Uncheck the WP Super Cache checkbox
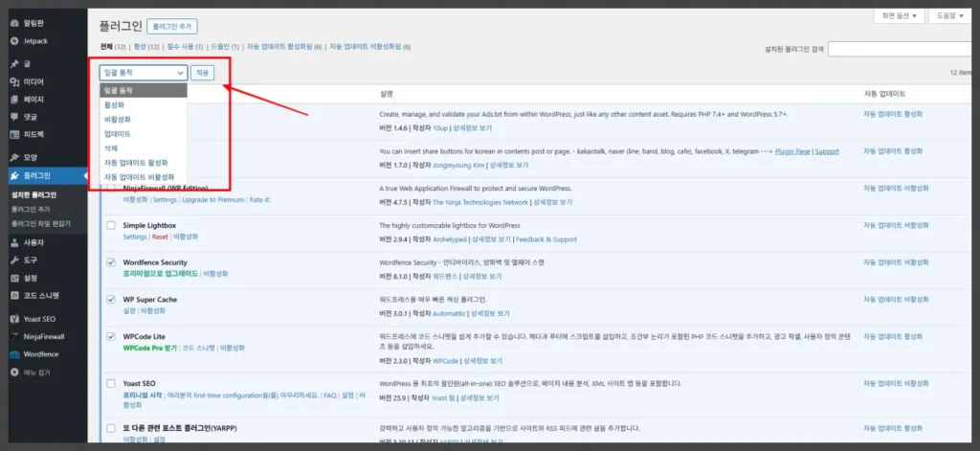Image resolution: width=980 pixels, height=451 pixels. click(111, 299)
